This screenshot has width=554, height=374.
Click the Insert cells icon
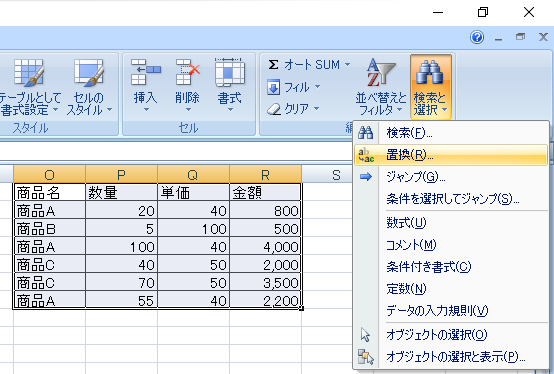146,72
